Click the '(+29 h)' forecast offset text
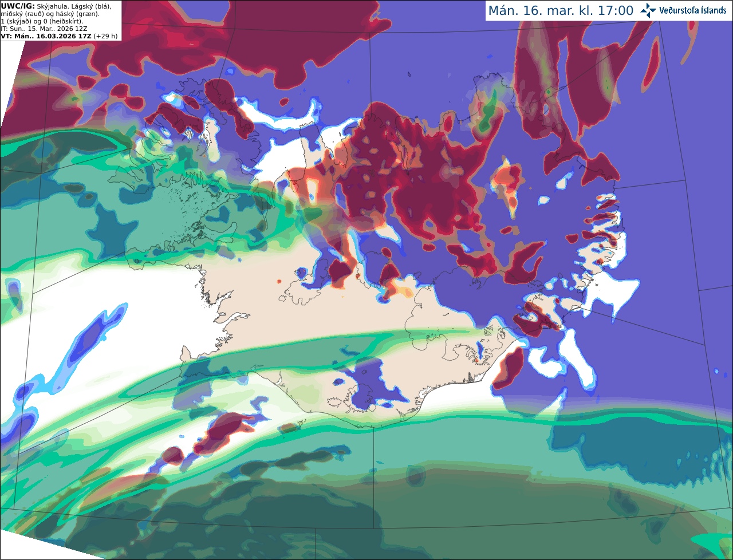 (x=105, y=36)
